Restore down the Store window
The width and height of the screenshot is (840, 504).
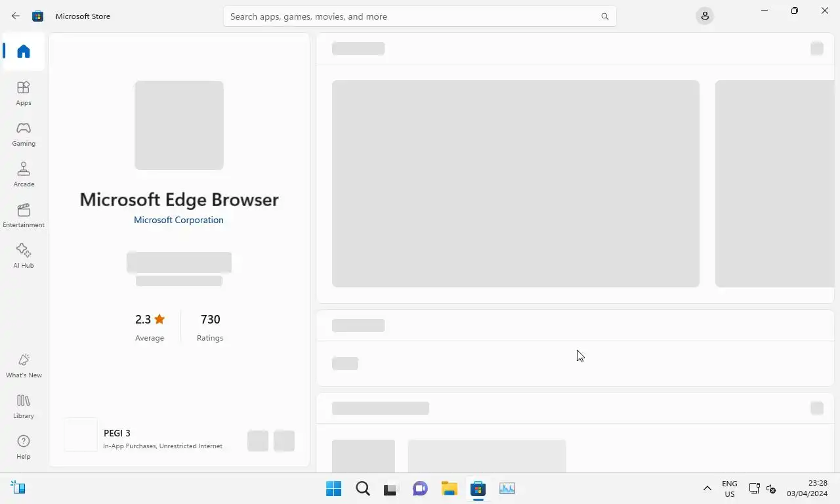[x=794, y=10]
